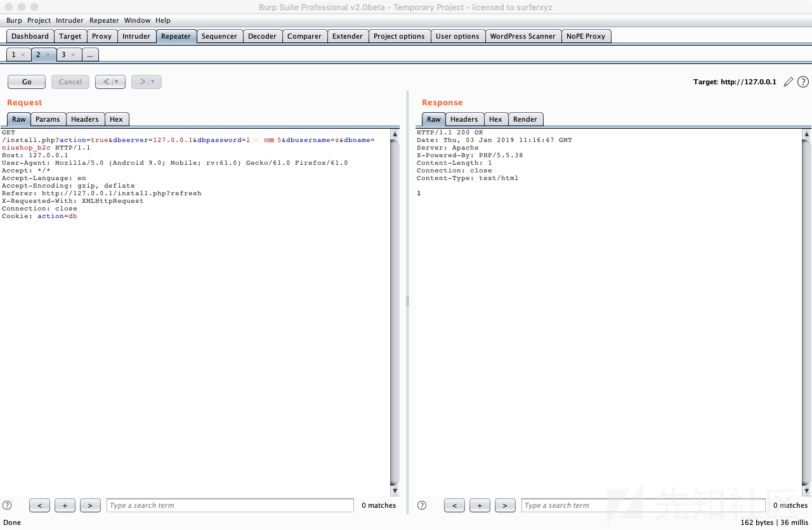This screenshot has height=530, width=812.
Task: Show response Raw view
Action: [x=434, y=119]
